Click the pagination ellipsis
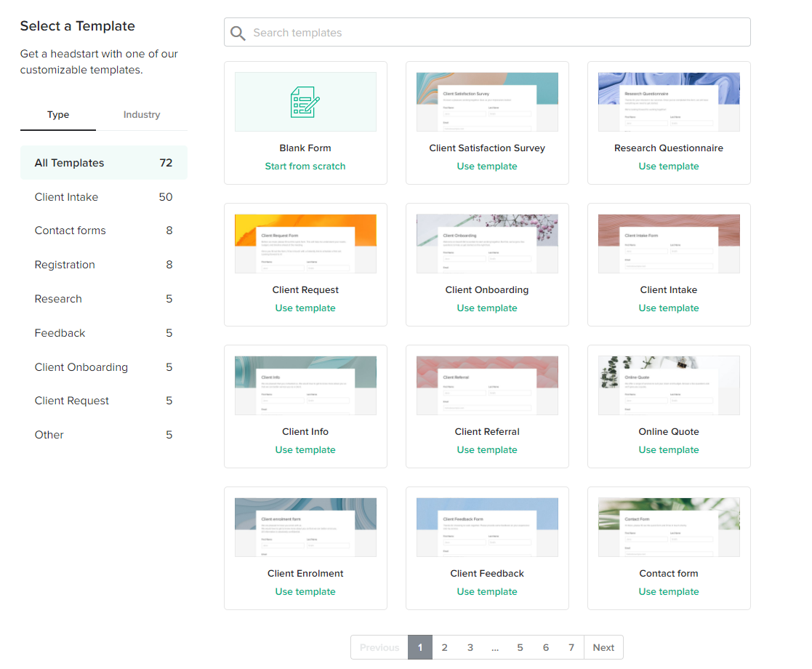This screenshot has height=669, width=812. [495, 648]
